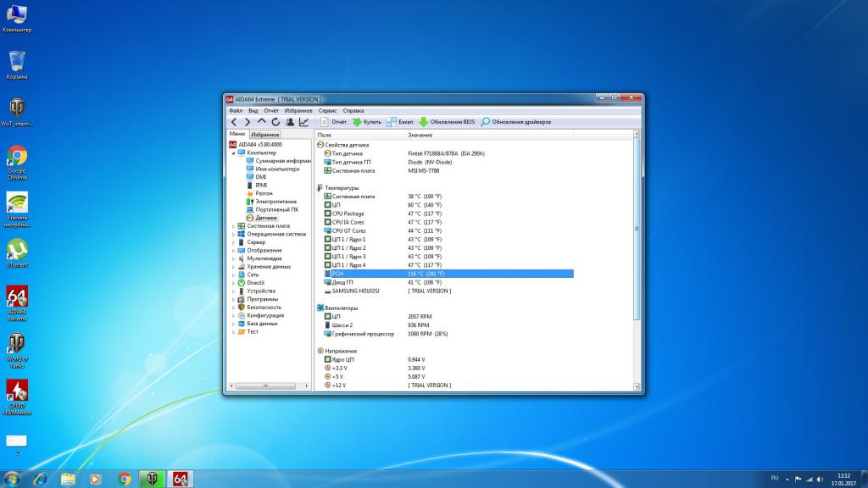Click the Отчёт toolbar button

pos(333,122)
